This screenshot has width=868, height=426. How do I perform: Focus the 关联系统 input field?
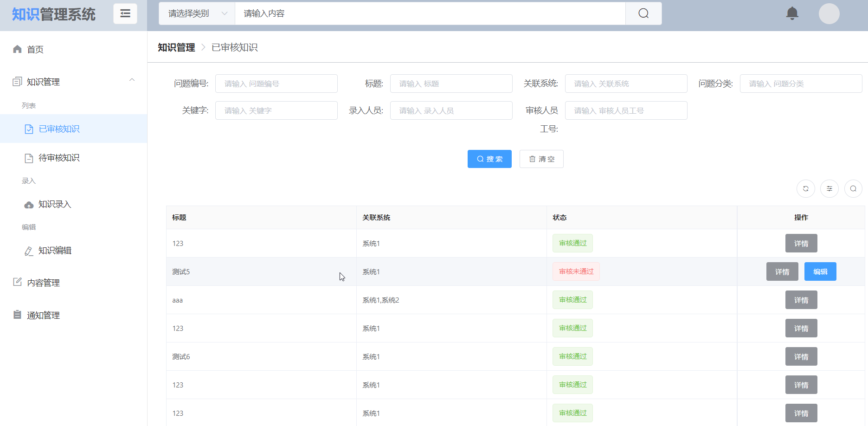click(626, 84)
